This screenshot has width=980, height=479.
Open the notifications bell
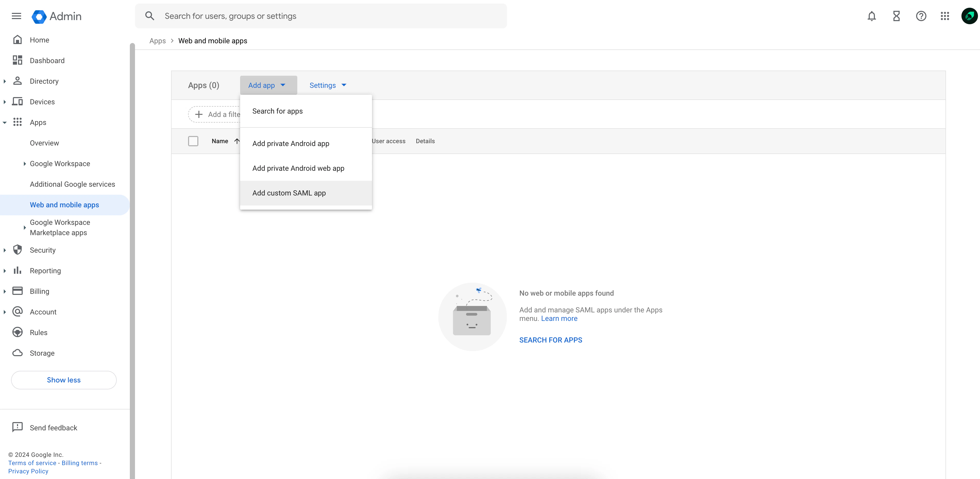(x=872, y=16)
